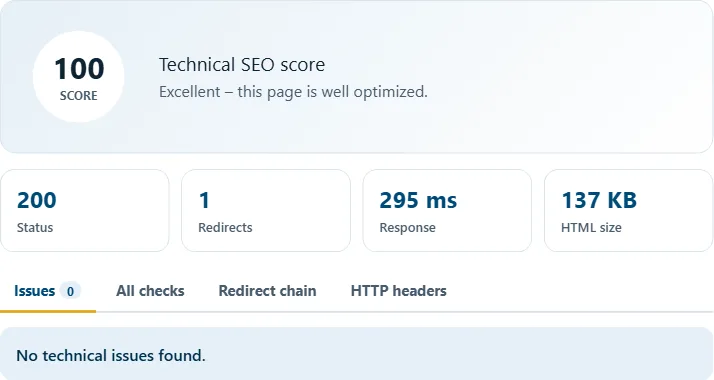Select the 295 ms Response card
714x380 pixels.
(447, 210)
